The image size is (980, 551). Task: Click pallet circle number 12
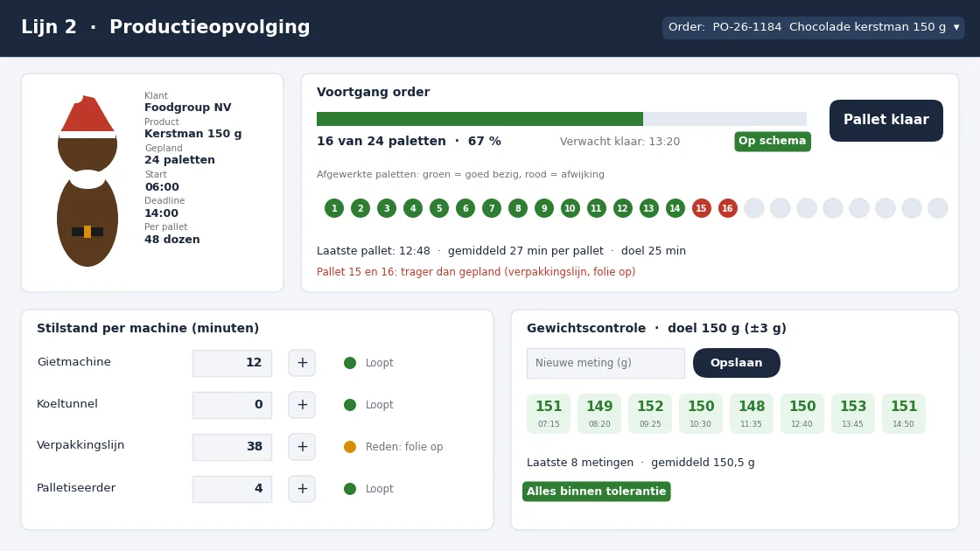coord(622,209)
